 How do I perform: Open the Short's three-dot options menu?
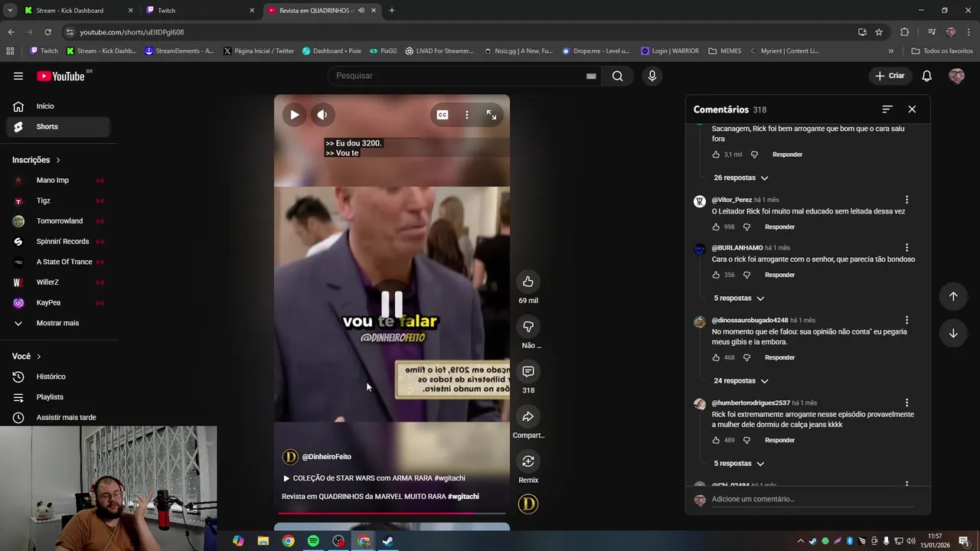(467, 115)
